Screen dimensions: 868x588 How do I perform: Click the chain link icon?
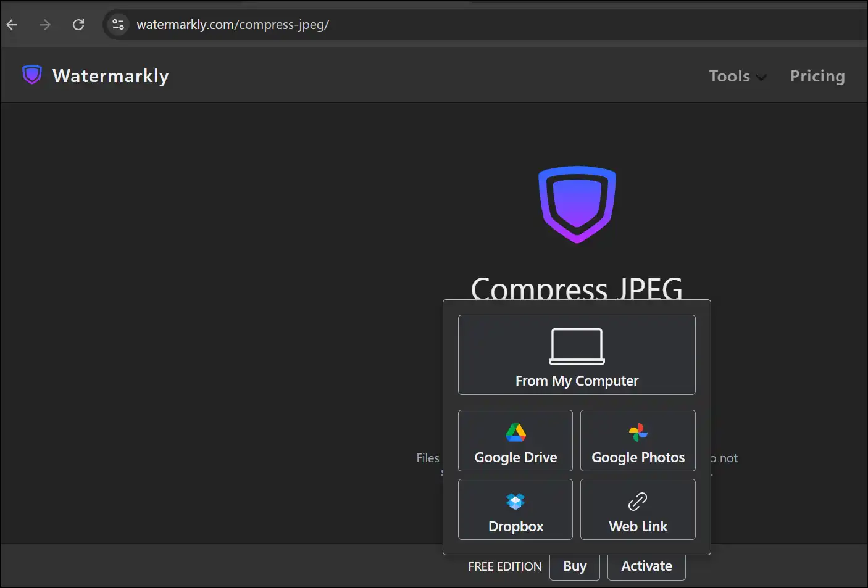coord(638,502)
